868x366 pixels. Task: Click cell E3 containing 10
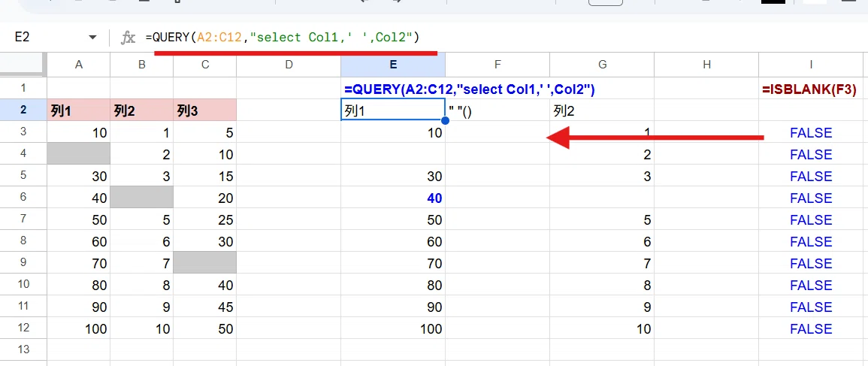point(393,132)
